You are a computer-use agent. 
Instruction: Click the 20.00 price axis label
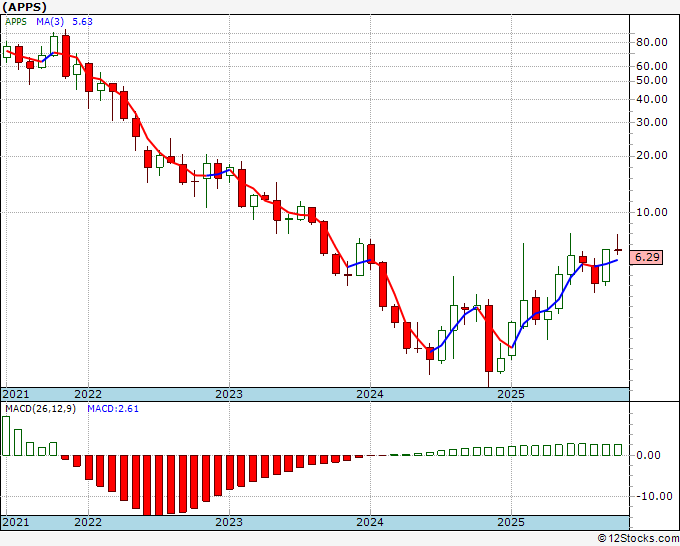point(651,155)
